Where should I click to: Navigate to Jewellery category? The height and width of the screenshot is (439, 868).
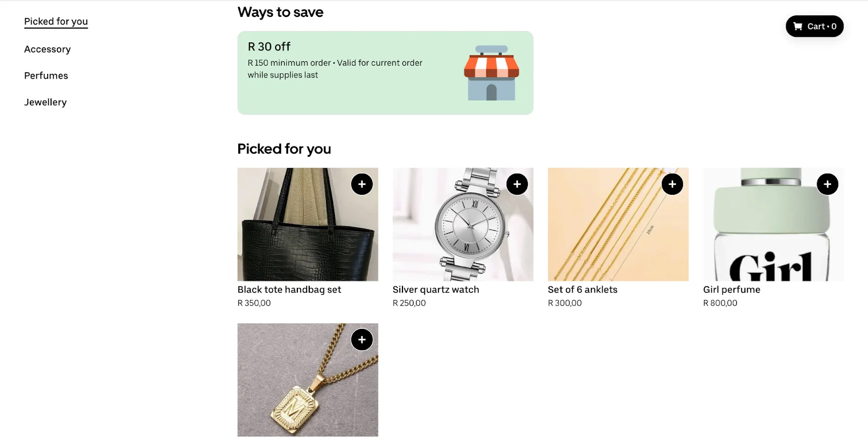tap(46, 103)
